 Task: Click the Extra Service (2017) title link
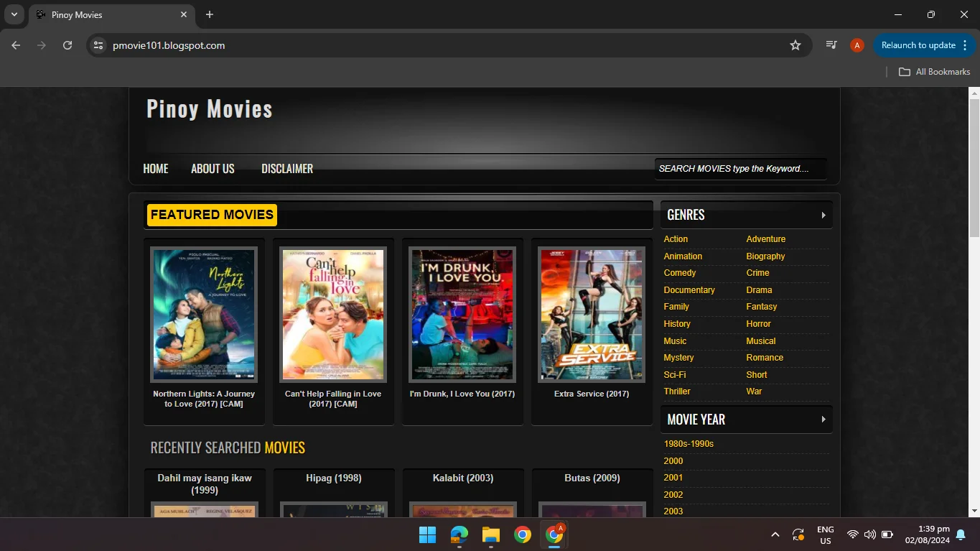click(x=592, y=394)
